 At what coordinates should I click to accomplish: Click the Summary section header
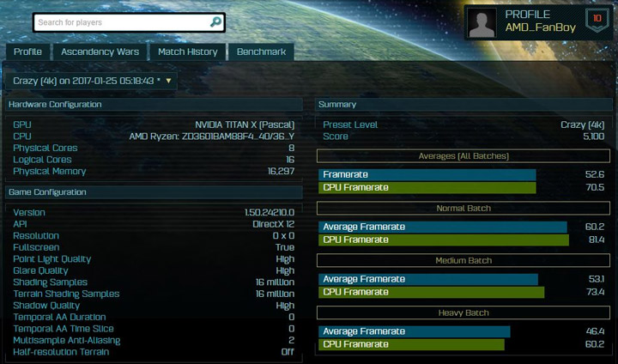point(463,105)
